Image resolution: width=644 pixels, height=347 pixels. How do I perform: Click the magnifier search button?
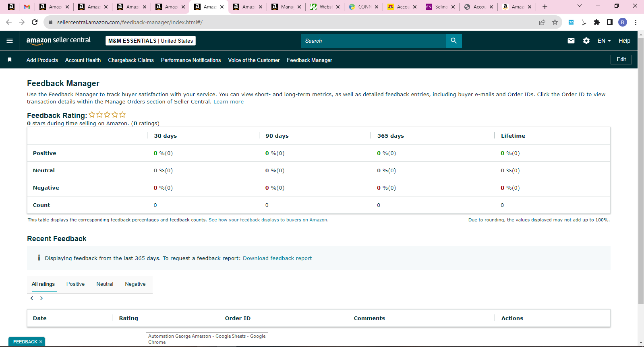click(x=453, y=41)
